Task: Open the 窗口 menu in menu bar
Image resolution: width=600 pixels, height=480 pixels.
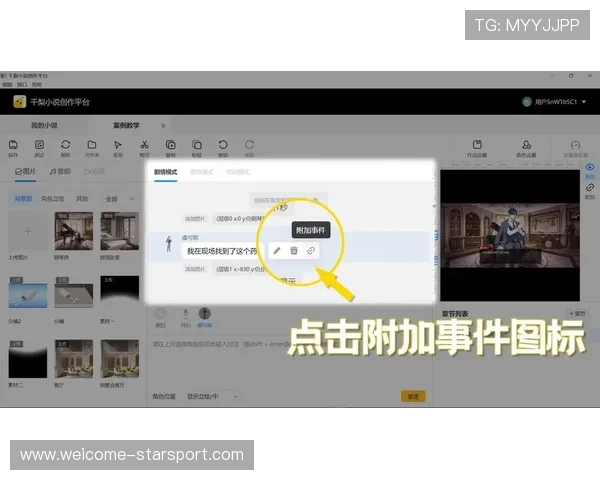Action: (22, 85)
